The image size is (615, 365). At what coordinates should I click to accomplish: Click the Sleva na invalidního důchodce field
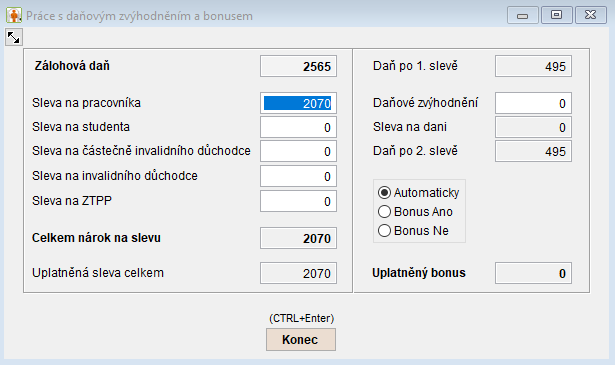coord(298,176)
